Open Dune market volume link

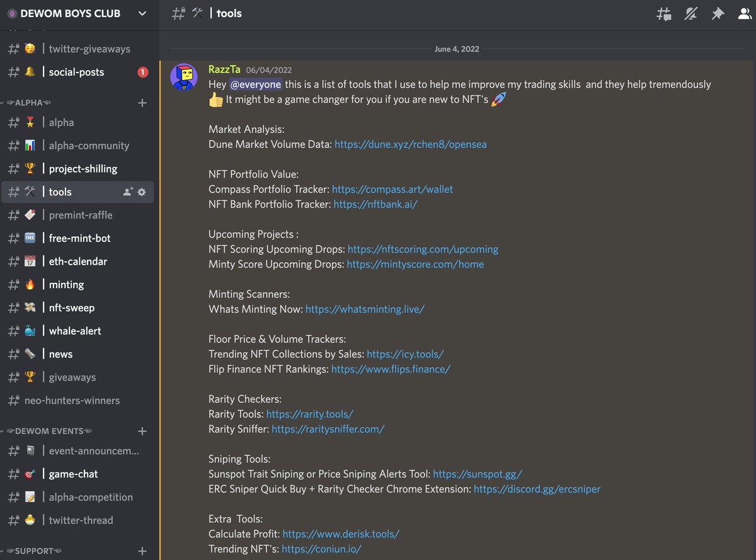411,144
